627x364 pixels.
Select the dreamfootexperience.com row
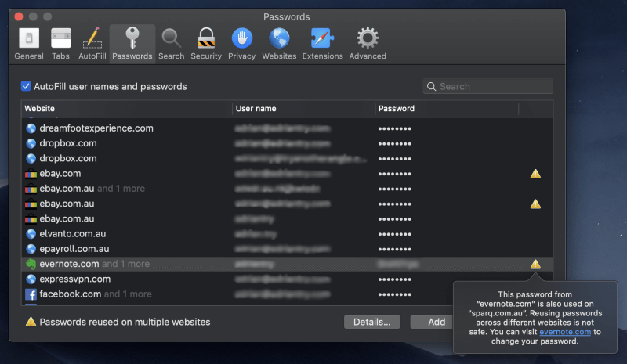coord(287,128)
